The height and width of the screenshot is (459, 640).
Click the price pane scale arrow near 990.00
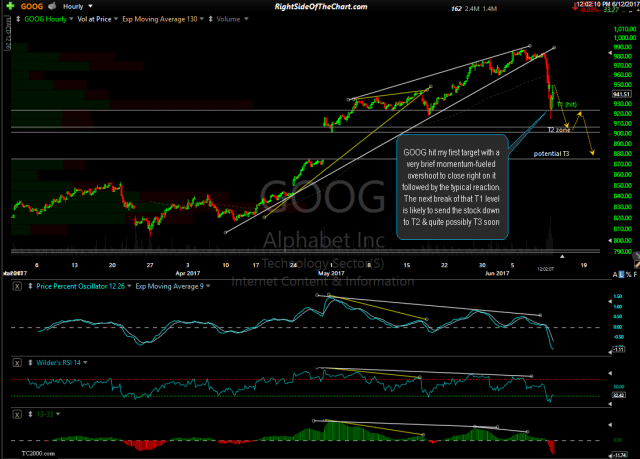(x=610, y=53)
